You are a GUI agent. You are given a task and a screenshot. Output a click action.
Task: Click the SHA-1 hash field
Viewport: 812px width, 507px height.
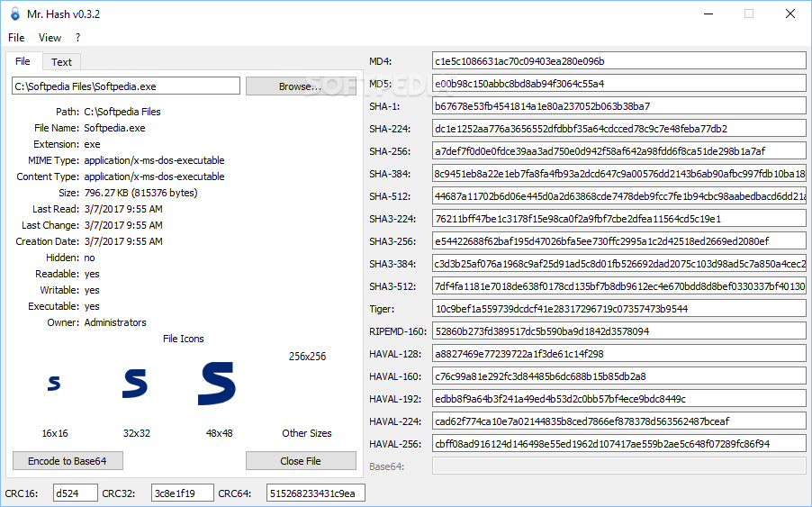coord(618,106)
